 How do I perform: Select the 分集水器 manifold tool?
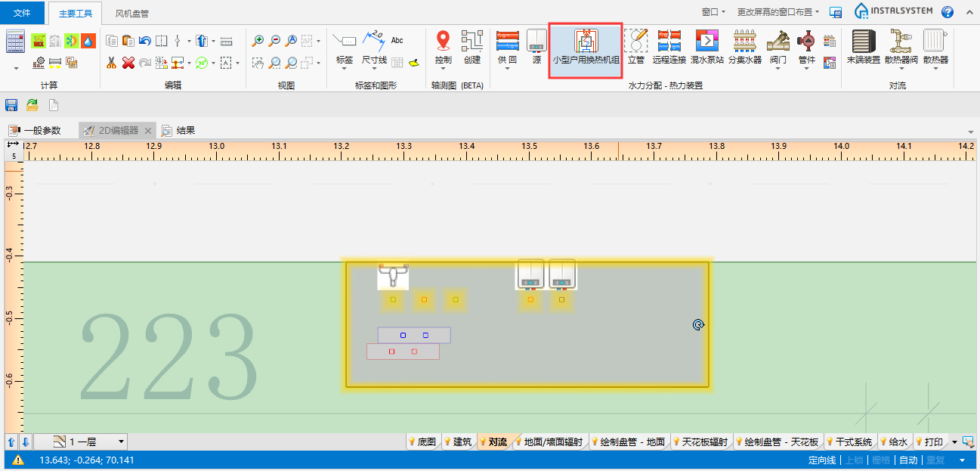click(745, 47)
